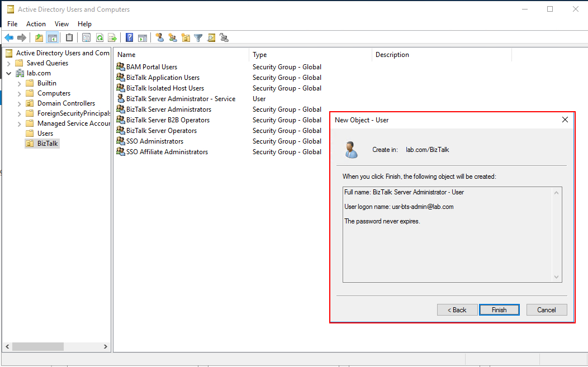The width and height of the screenshot is (588, 367).
Task: Open the View menu
Action: [x=61, y=24]
